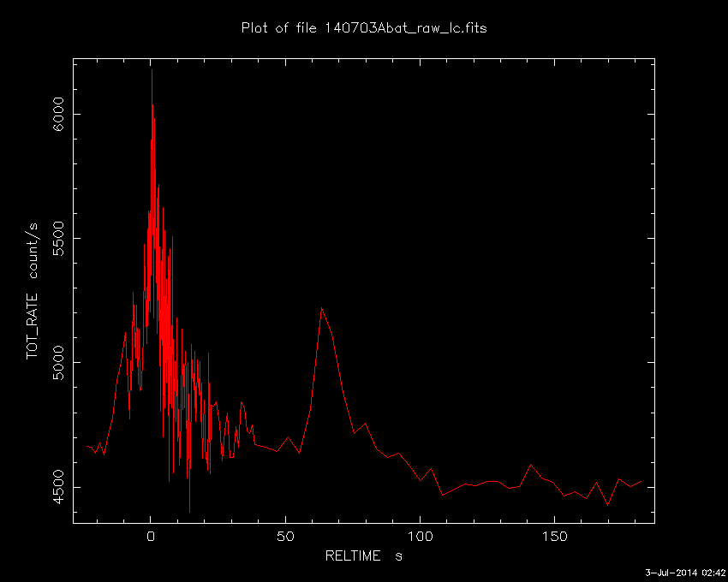This screenshot has height=582, width=728.
Task: Click the x-axis label 'RELTIME s'
Action: tap(363, 555)
